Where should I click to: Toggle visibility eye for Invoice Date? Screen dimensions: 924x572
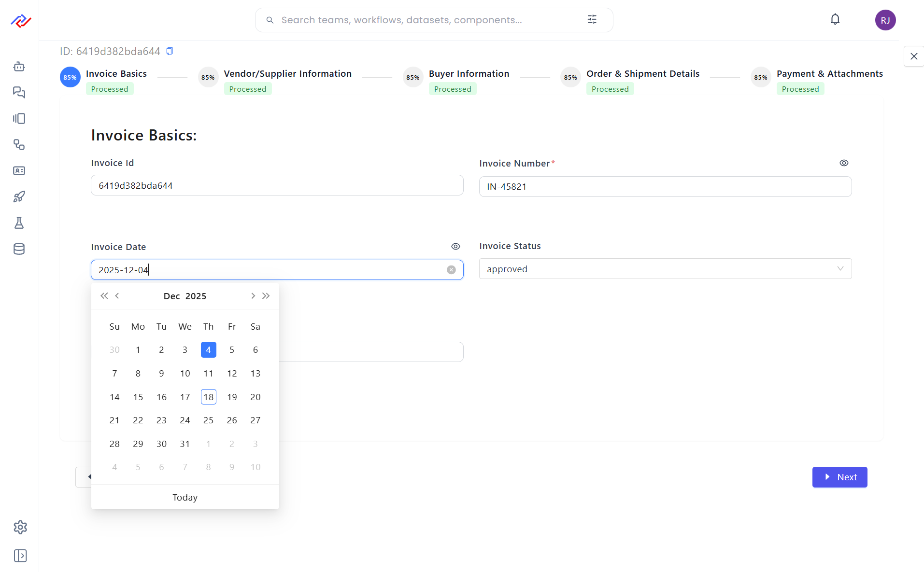coord(455,247)
